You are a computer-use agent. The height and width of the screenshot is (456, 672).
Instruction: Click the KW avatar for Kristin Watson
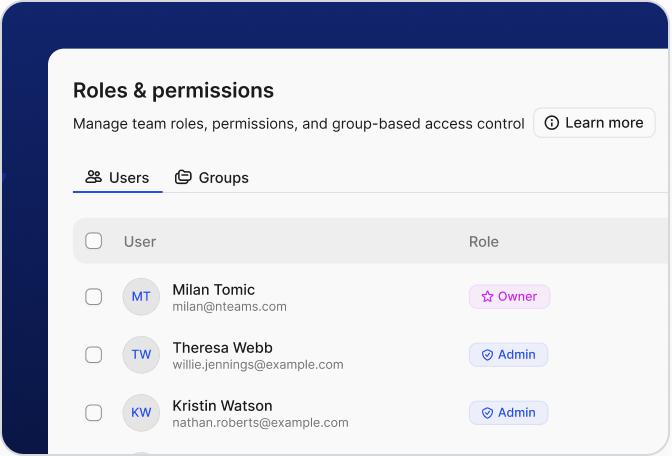[x=141, y=413]
